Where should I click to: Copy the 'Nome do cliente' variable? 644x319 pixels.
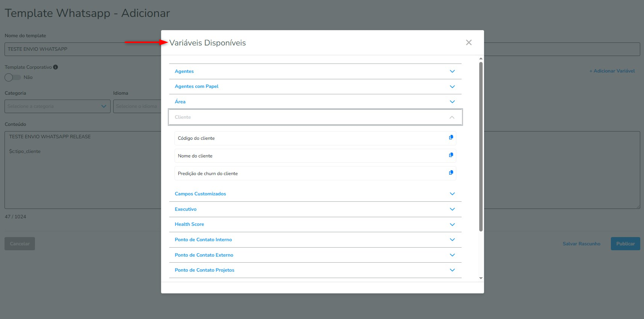451,155
